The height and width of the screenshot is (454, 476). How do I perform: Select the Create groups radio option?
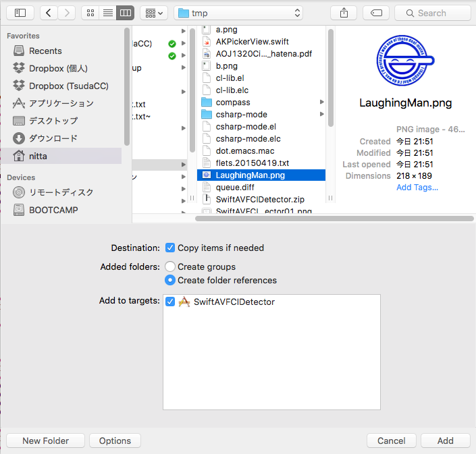point(170,266)
